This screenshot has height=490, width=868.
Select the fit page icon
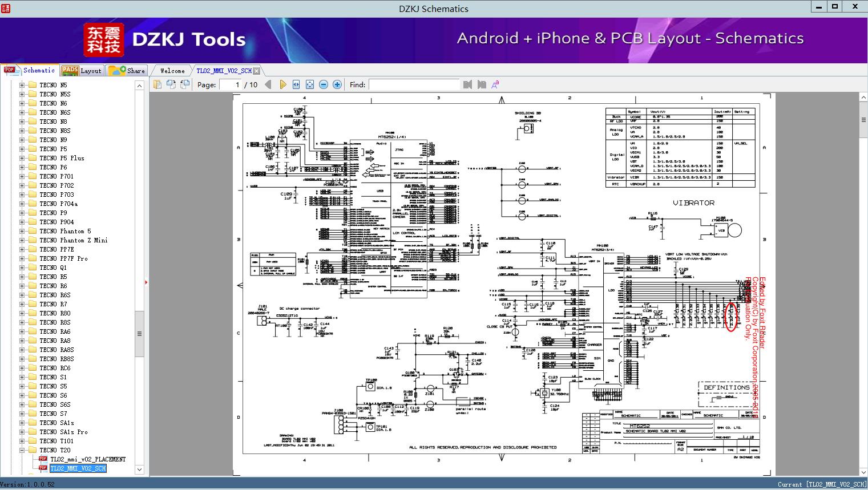coord(310,84)
